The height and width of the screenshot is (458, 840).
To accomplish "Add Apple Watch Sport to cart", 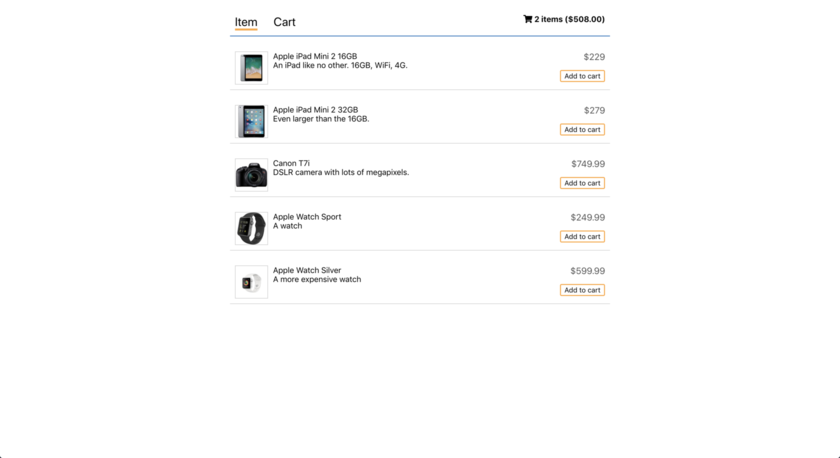I will point(582,237).
